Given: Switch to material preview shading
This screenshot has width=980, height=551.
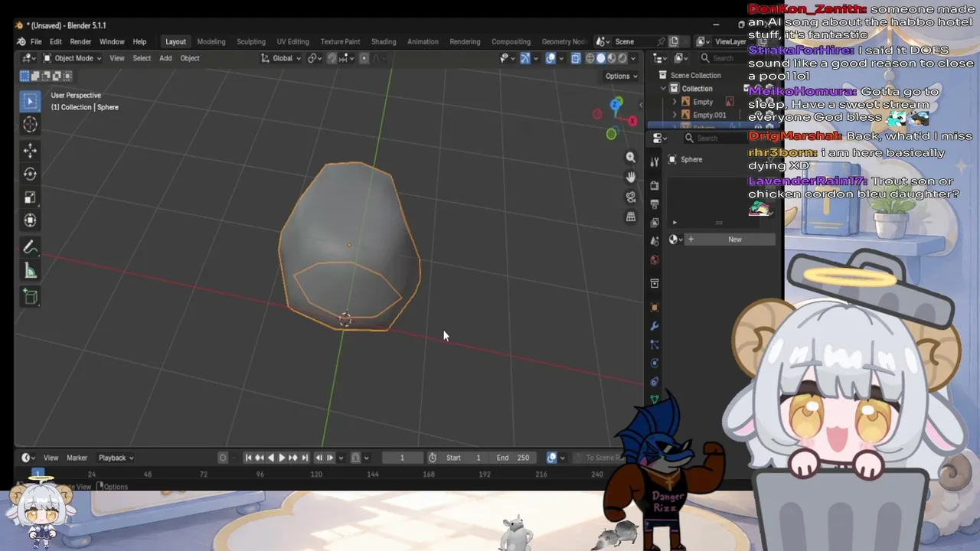Looking at the screenshot, I should [x=612, y=58].
